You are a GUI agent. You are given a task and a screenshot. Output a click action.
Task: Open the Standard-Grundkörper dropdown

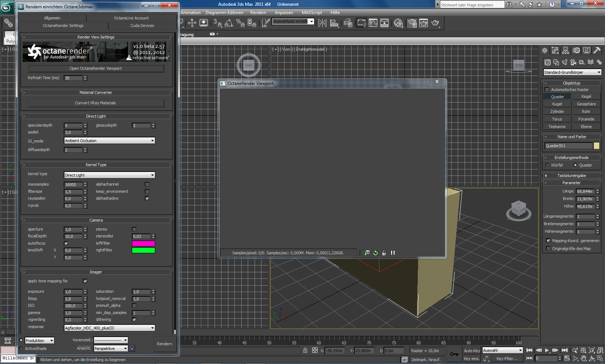pyautogui.click(x=573, y=72)
